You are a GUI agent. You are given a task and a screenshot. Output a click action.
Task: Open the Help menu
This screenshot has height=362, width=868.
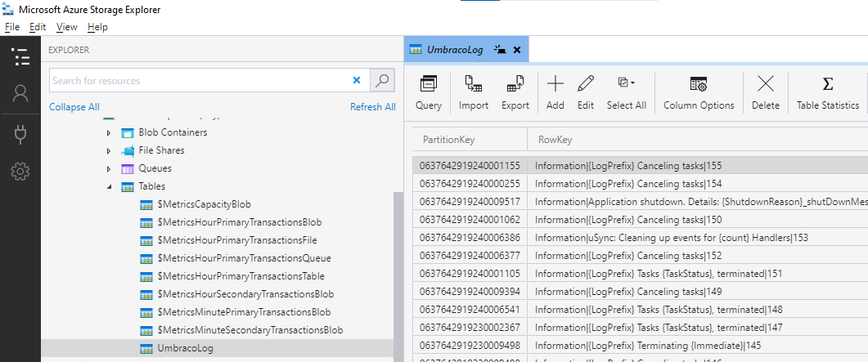pos(97,26)
